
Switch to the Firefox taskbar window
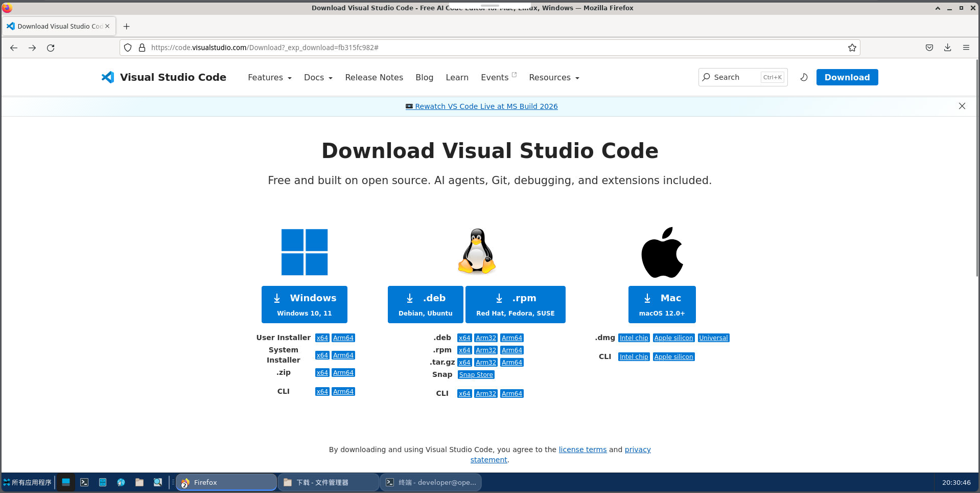(226, 482)
